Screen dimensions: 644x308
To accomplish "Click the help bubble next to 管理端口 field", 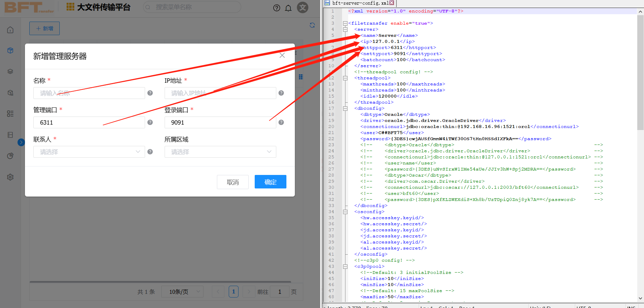I will (x=150, y=122).
